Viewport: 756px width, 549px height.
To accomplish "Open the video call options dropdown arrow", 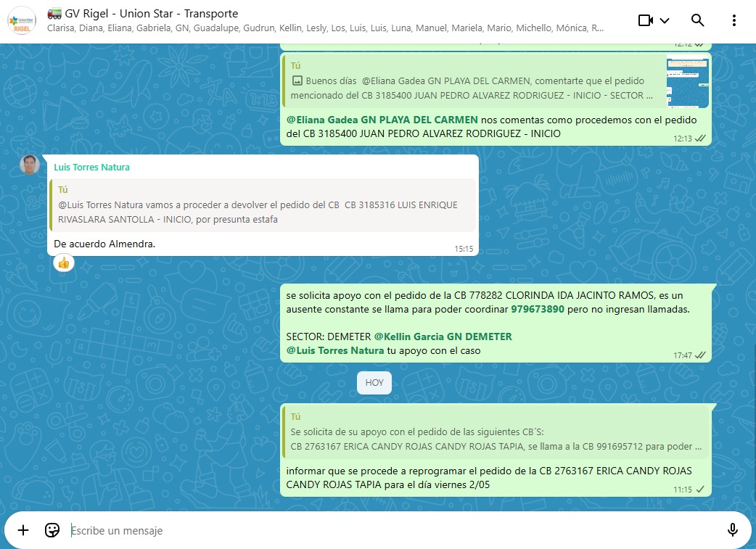I will (x=665, y=20).
